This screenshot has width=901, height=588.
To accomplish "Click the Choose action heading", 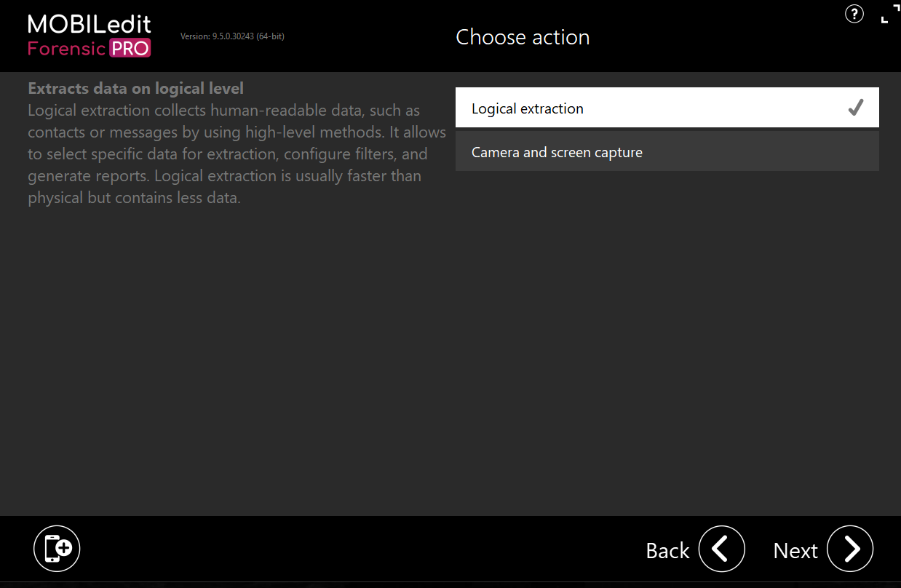I will click(x=523, y=37).
